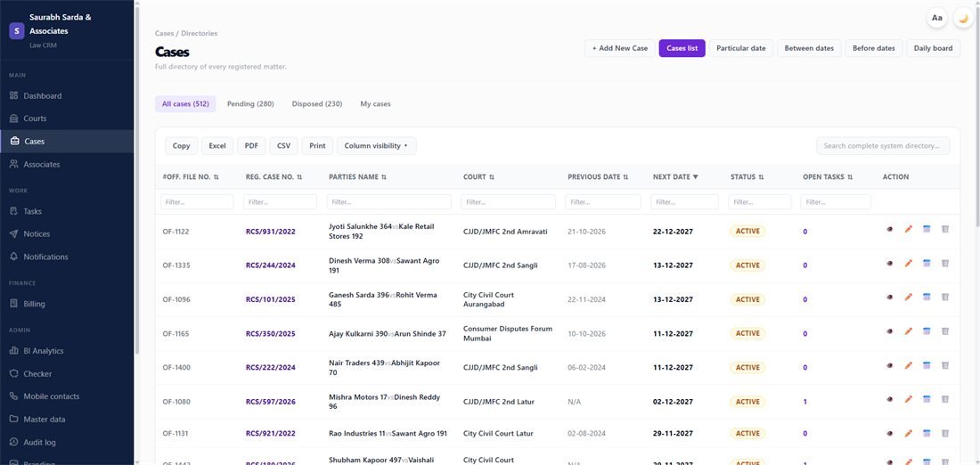Image resolution: width=980 pixels, height=465 pixels.
Task: Sort by Court column
Action: [x=478, y=177]
